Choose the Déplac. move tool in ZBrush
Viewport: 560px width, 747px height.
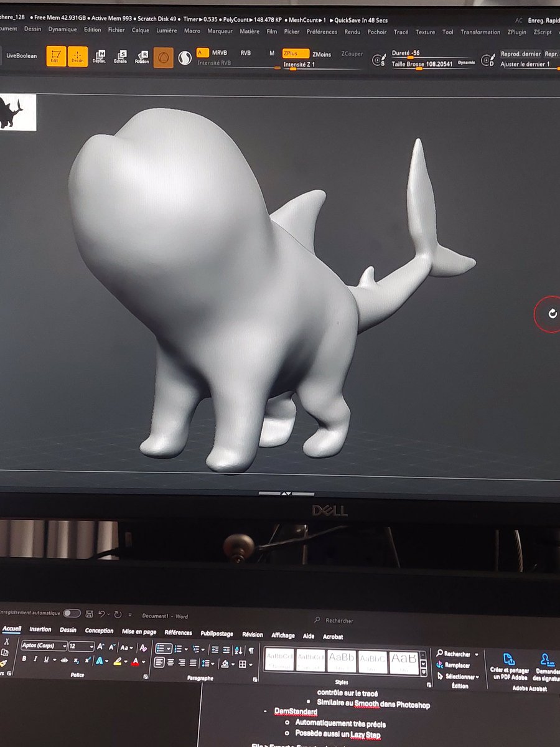click(x=99, y=57)
